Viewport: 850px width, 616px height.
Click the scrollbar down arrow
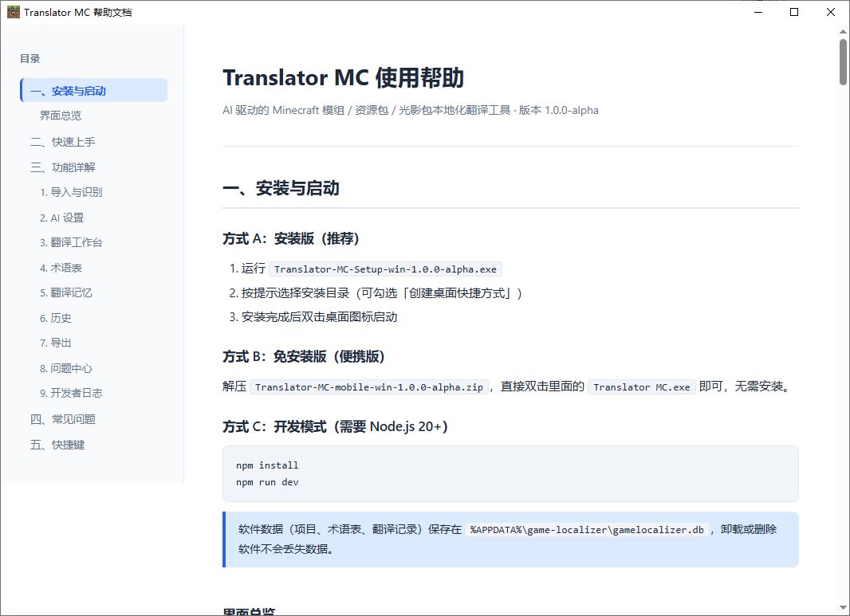tap(843, 608)
